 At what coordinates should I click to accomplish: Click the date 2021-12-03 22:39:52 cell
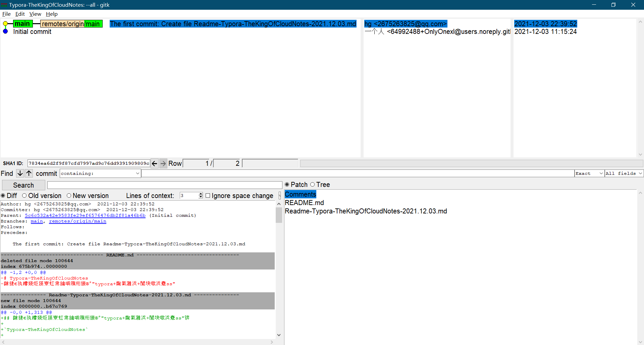coord(545,24)
